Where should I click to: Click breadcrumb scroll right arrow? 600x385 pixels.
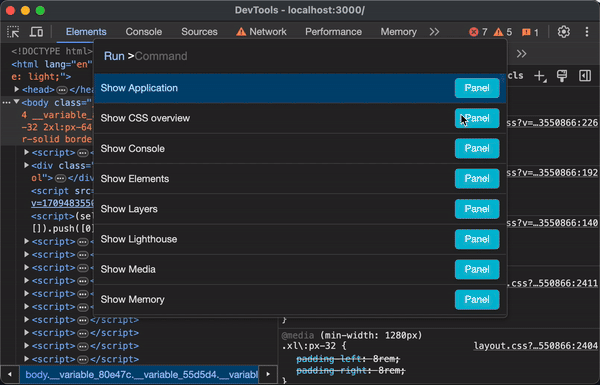pos(268,374)
